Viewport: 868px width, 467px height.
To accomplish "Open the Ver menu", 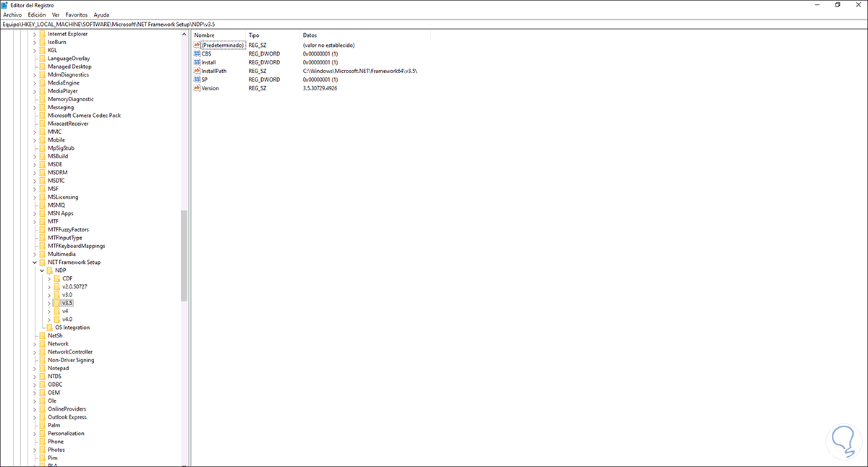I will [x=56, y=14].
